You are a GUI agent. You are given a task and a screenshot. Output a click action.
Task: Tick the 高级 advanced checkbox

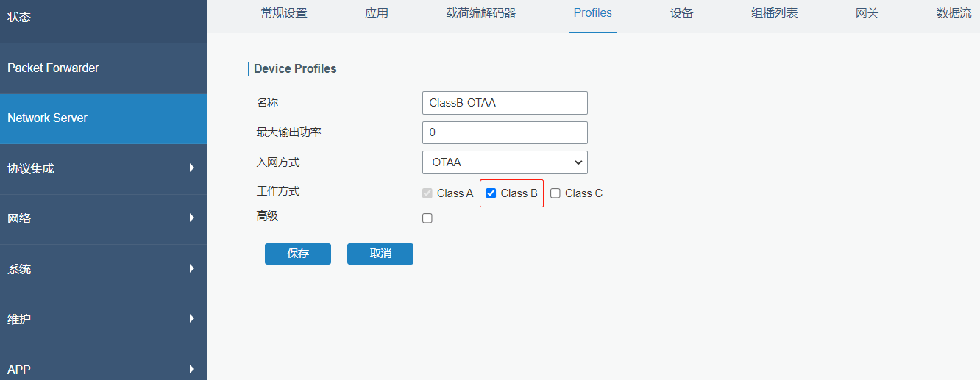(x=427, y=218)
